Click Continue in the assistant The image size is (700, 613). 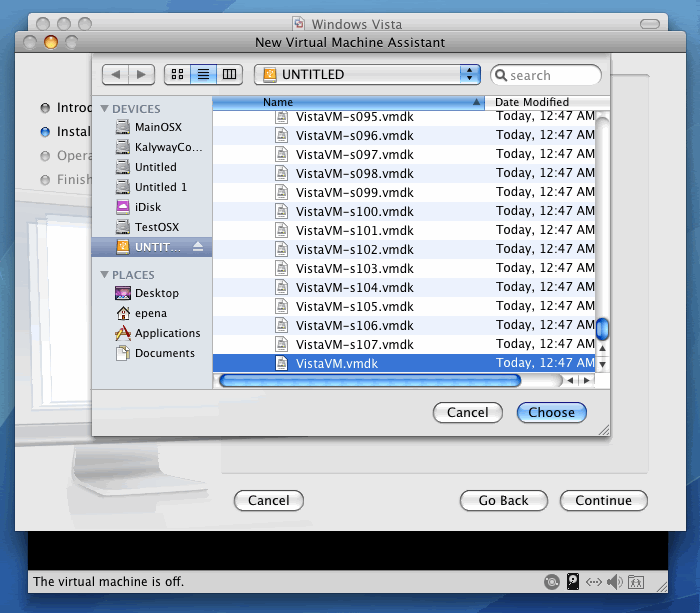[604, 500]
